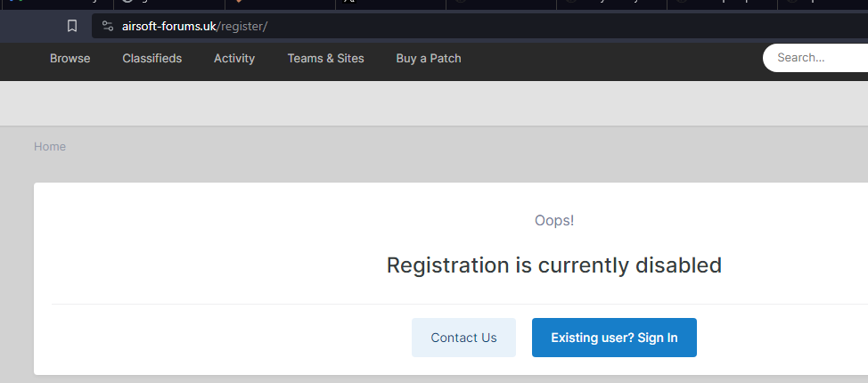Open the Buy a Patch page

coord(429,58)
